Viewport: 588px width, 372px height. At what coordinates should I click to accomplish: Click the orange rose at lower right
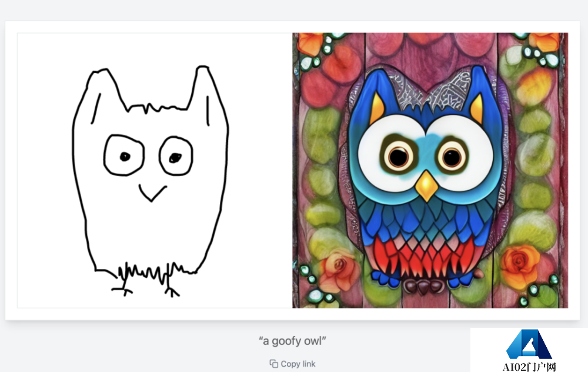pos(520,265)
